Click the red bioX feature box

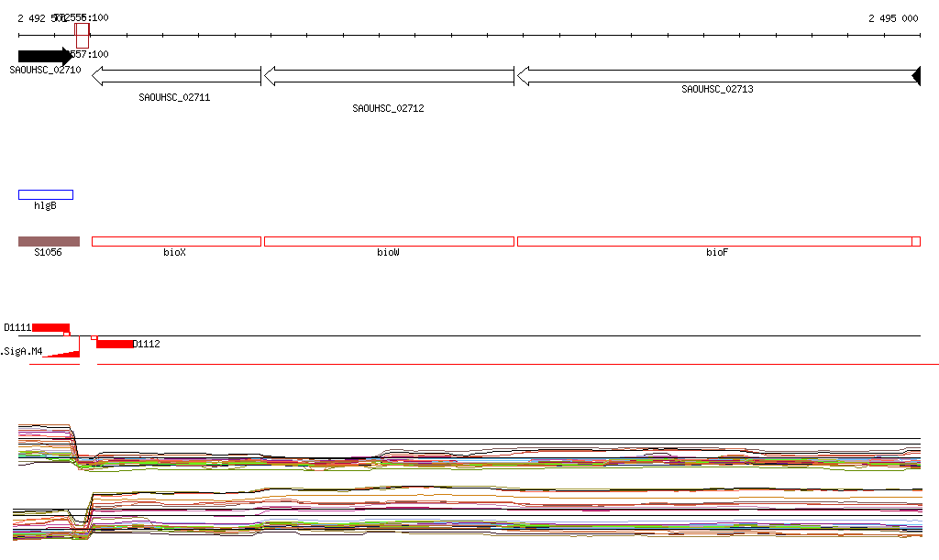click(x=176, y=241)
